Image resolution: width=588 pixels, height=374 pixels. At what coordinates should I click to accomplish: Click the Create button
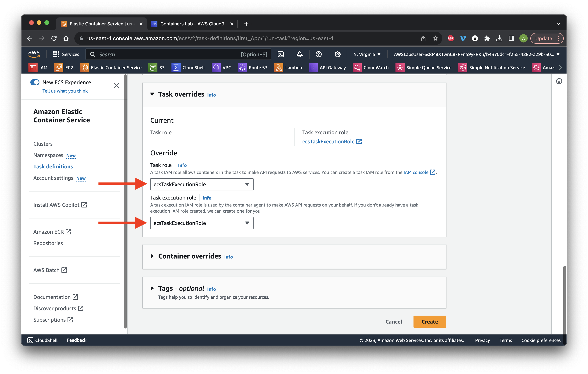(429, 321)
